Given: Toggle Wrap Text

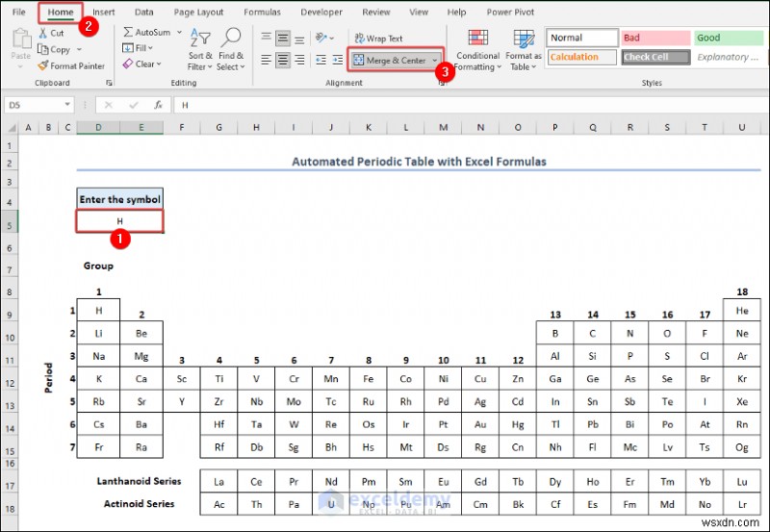Looking at the screenshot, I should click(x=378, y=38).
